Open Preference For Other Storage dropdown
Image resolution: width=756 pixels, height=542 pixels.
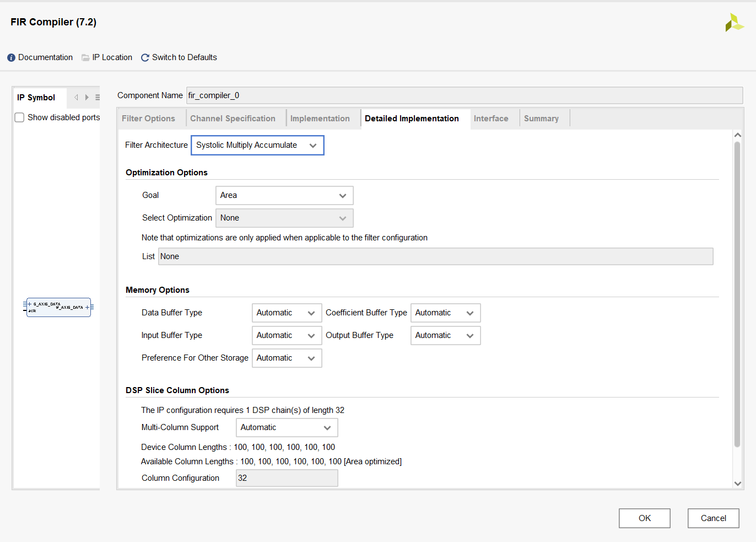pyautogui.click(x=287, y=358)
